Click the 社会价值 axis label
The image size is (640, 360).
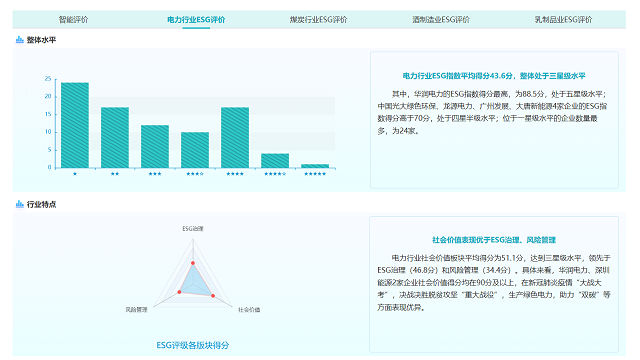249,310
